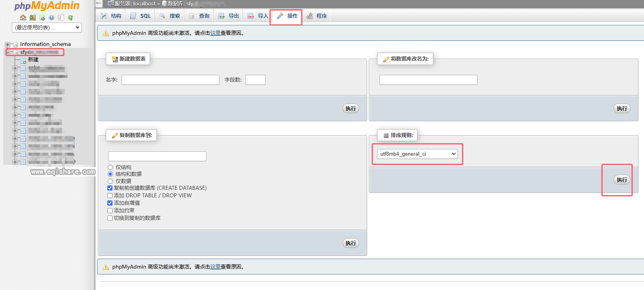Click the log out door icon

[x=32, y=17]
